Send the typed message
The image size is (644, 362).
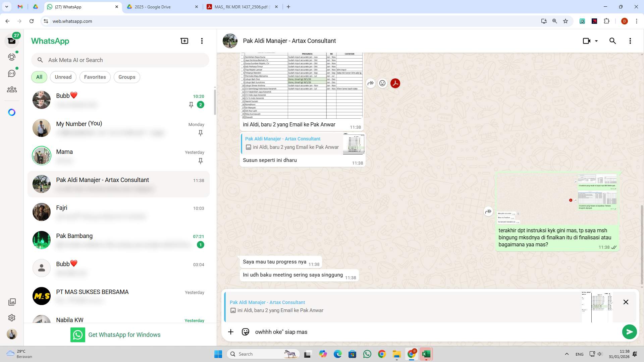pos(630,332)
